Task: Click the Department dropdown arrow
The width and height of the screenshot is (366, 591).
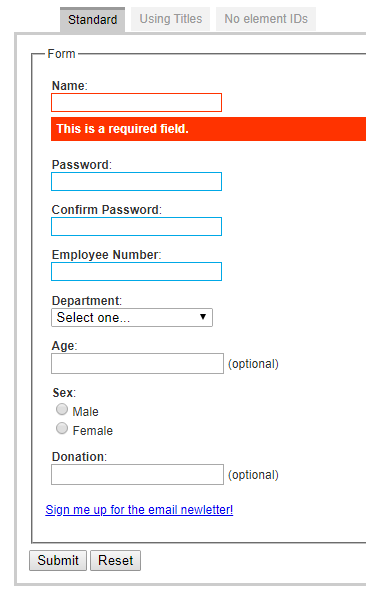Action: click(x=203, y=317)
